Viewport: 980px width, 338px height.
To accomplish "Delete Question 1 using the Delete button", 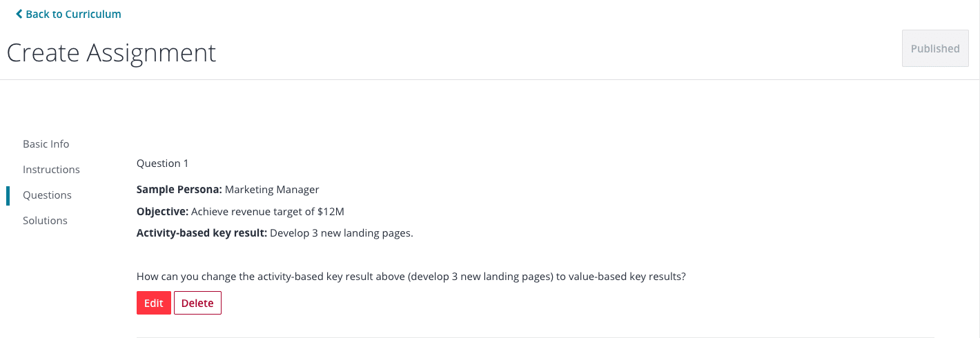I will click(197, 303).
